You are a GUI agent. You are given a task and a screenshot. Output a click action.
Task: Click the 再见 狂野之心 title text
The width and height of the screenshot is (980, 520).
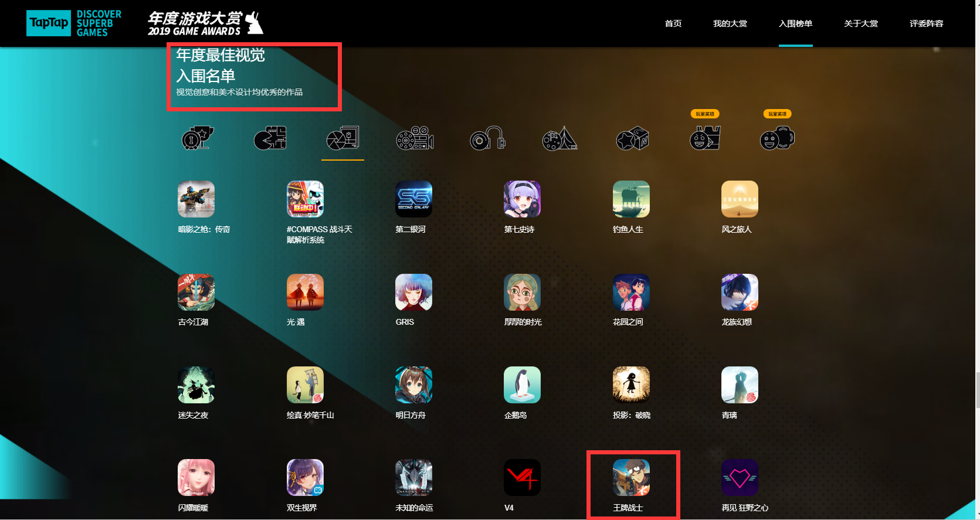coord(745,508)
